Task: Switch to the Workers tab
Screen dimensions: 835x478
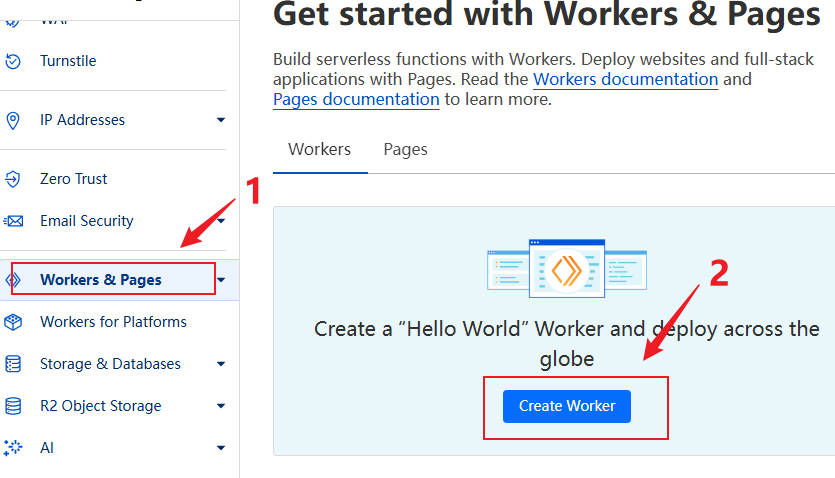Action: [320, 150]
